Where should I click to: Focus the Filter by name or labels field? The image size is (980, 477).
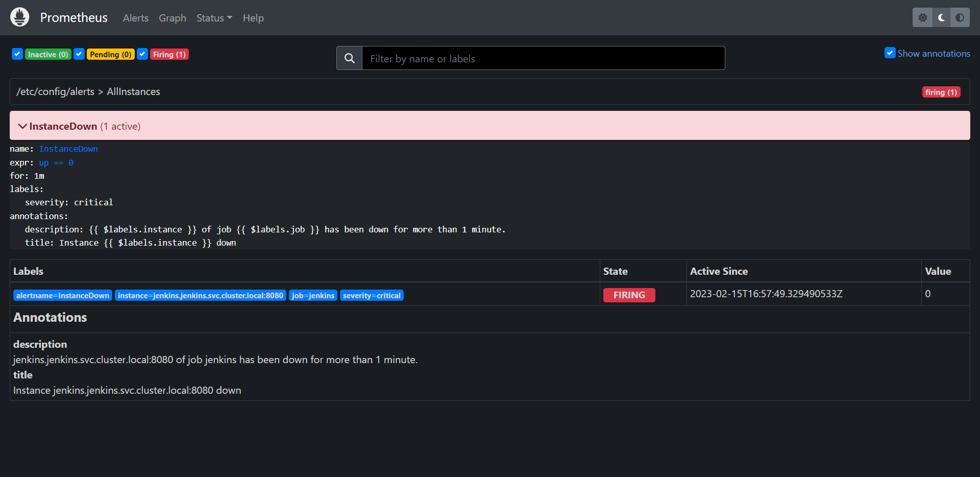543,58
